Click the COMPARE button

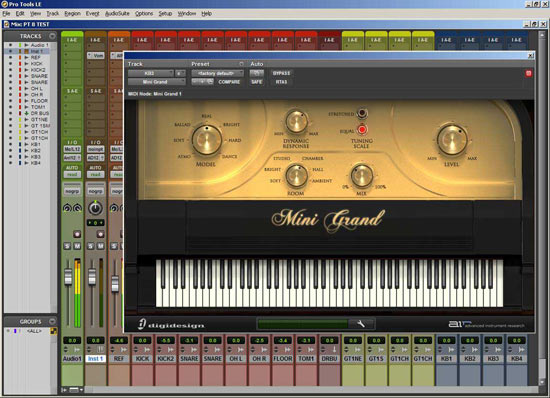229,82
